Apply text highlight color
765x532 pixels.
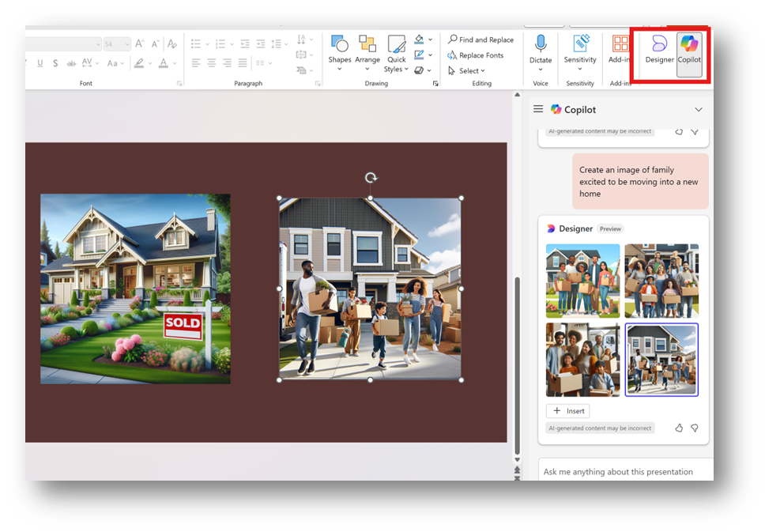(x=140, y=63)
